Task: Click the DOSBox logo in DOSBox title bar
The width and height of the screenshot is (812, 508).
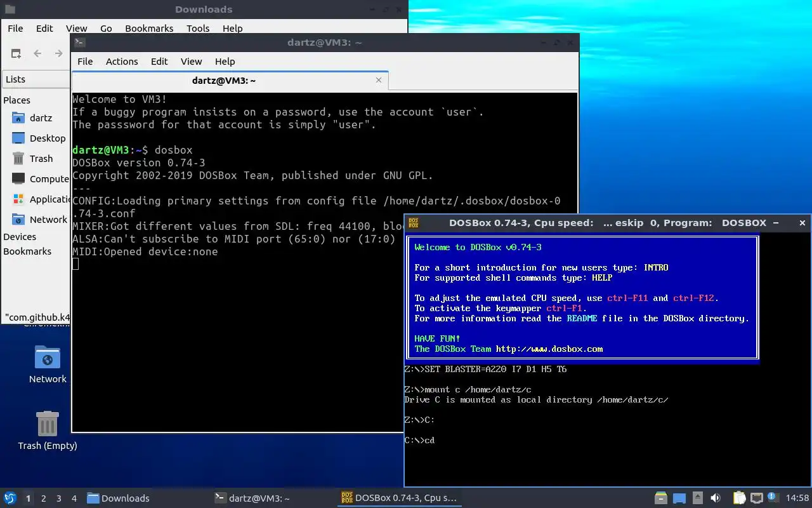Action: point(414,223)
